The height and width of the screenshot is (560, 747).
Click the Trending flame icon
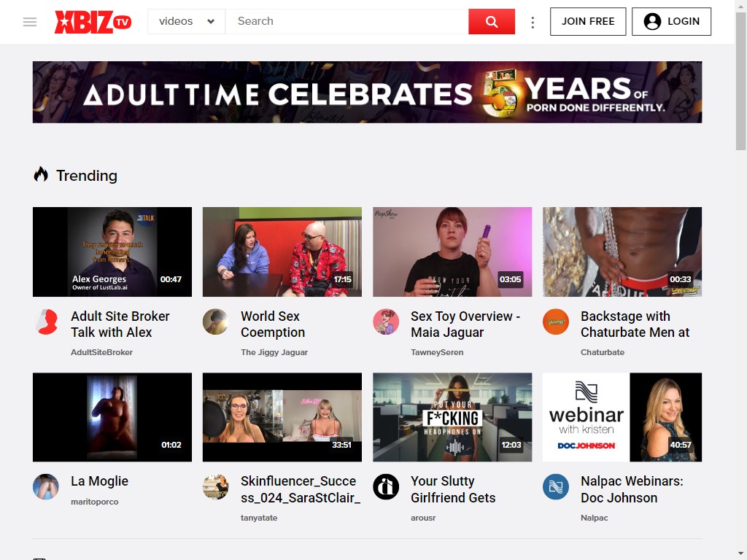pos(41,175)
